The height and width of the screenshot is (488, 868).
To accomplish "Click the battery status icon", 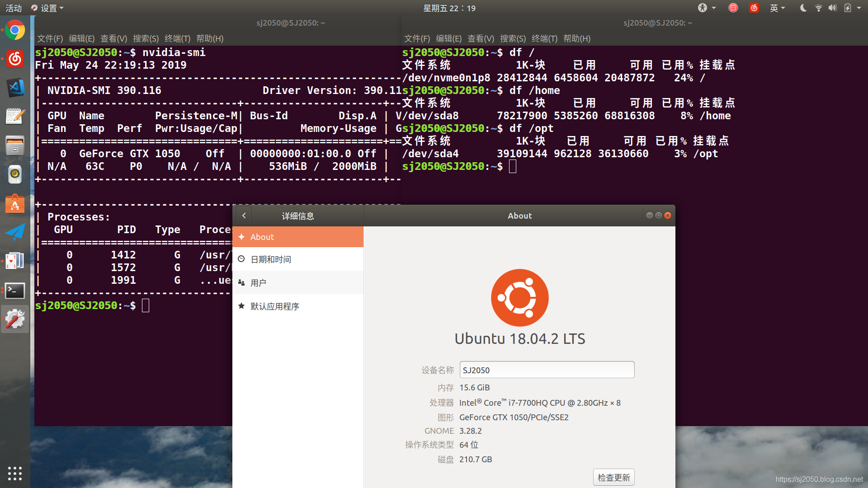I will (848, 8).
